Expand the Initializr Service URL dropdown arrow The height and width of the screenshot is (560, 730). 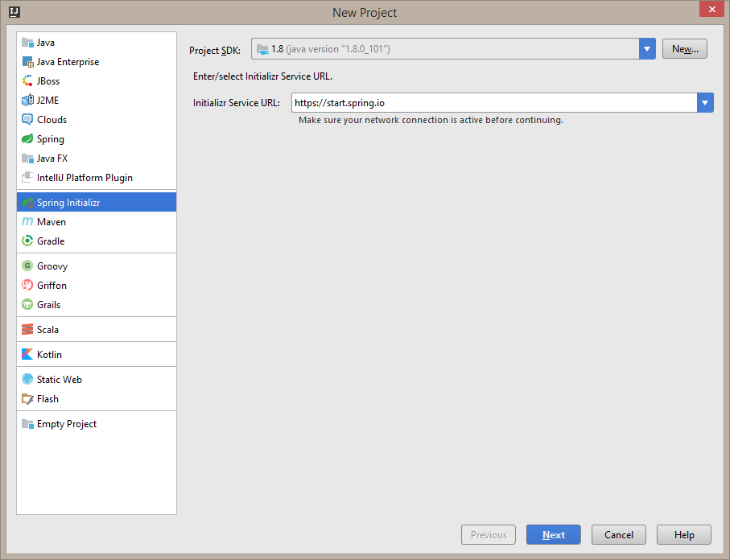pyautogui.click(x=705, y=103)
